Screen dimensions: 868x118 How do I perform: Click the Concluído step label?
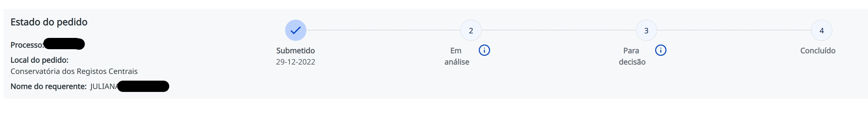tap(818, 51)
